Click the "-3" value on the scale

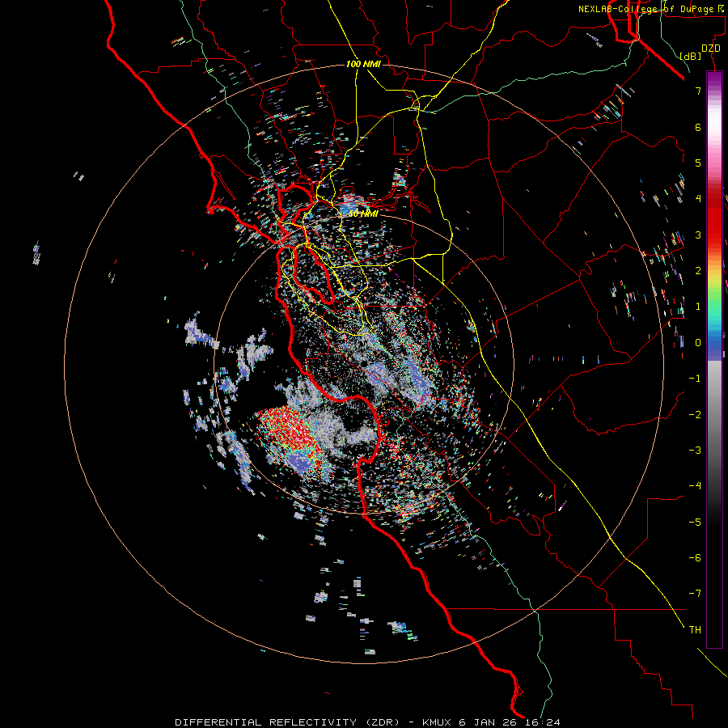(695, 451)
